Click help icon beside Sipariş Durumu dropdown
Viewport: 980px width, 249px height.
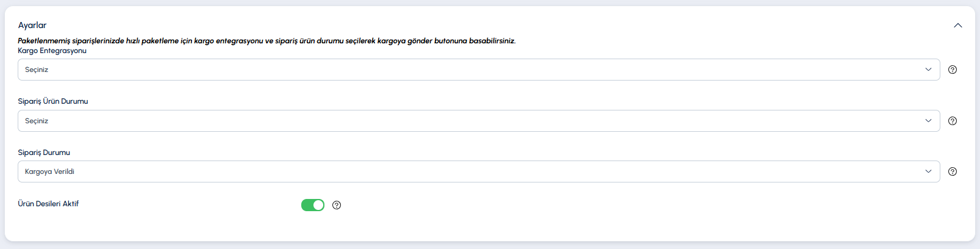pyautogui.click(x=953, y=171)
